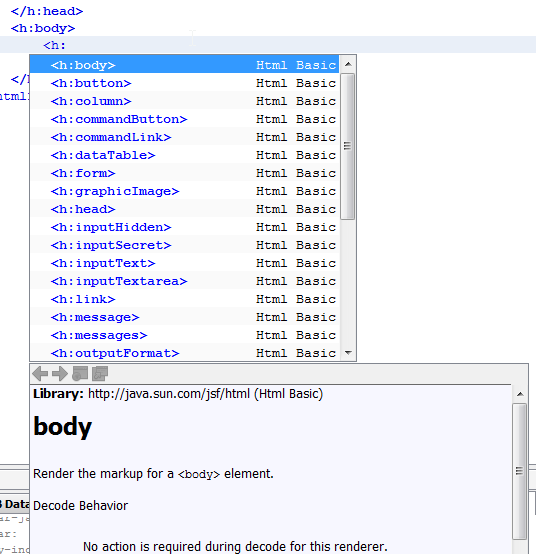Select the <h:messages> tag proposal
The height and width of the screenshot is (554, 536).
pos(184,335)
